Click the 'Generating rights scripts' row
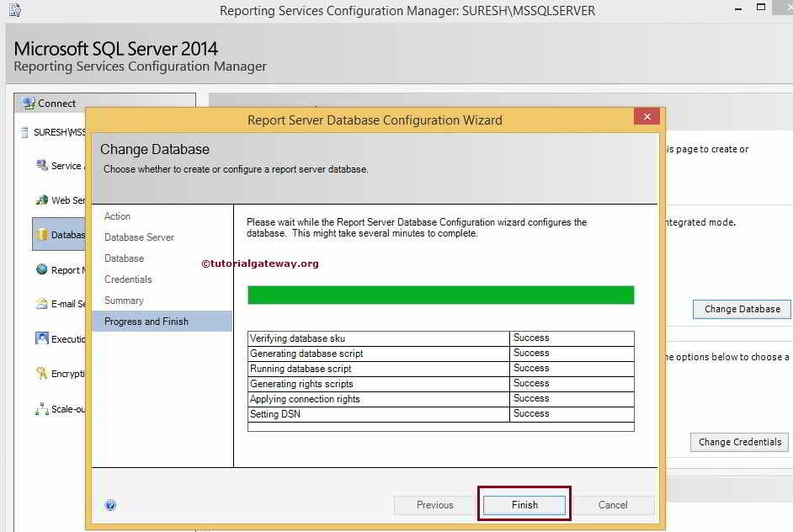793x532 pixels. pos(440,384)
